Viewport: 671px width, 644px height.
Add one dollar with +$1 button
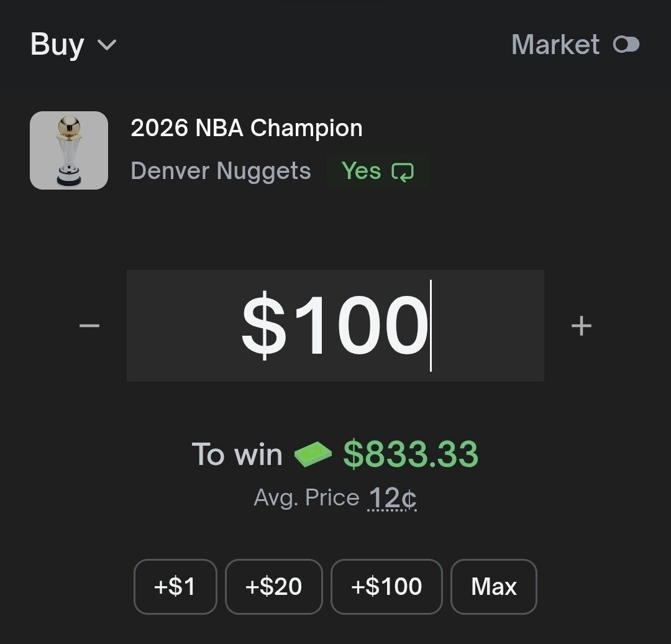pyautogui.click(x=175, y=586)
